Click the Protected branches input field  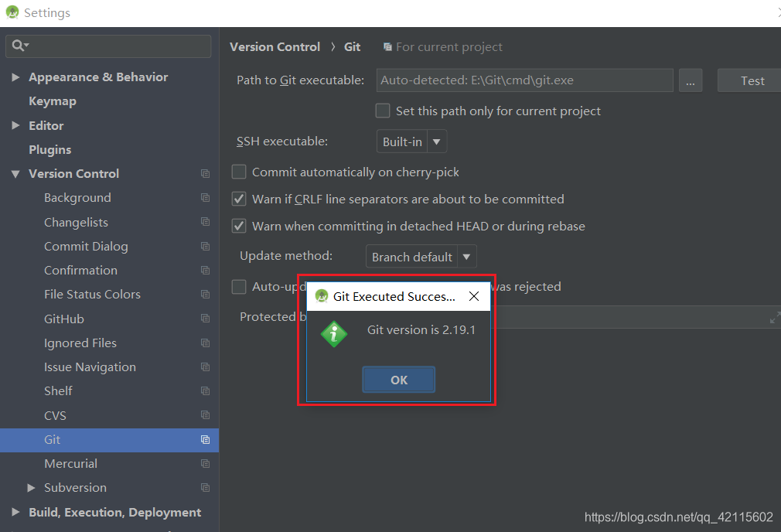click(x=635, y=317)
